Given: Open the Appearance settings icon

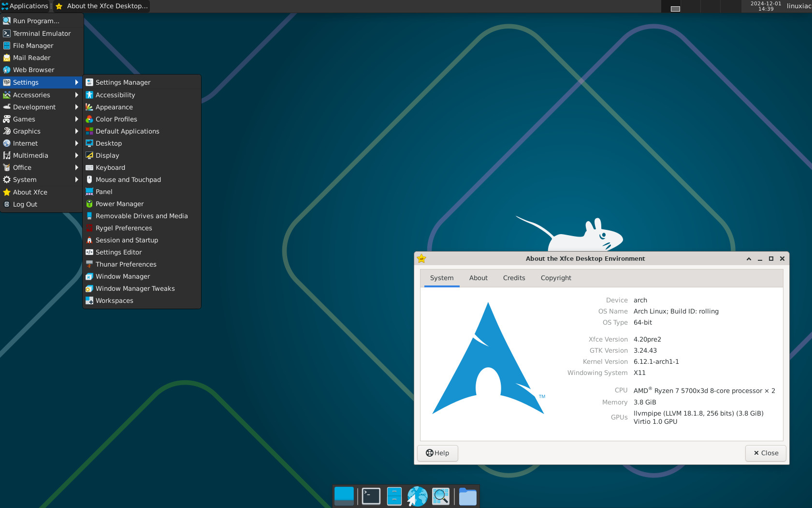Looking at the screenshot, I should coord(89,107).
